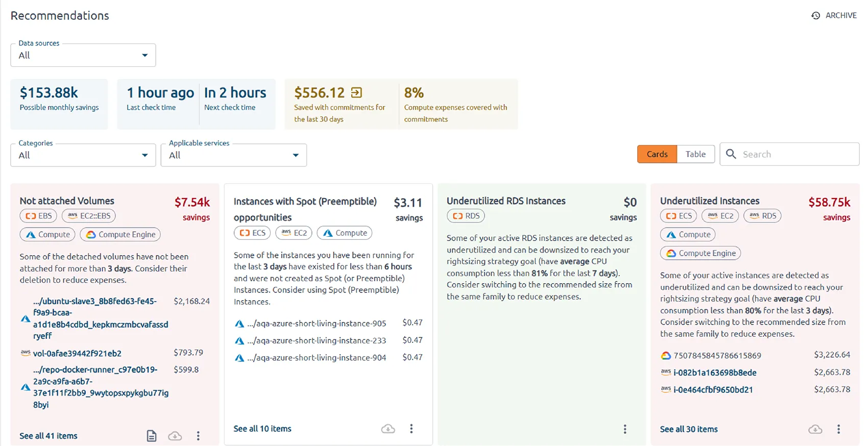
Task: Click Underutilized RDS Instances card title
Action: coord(506,201)
